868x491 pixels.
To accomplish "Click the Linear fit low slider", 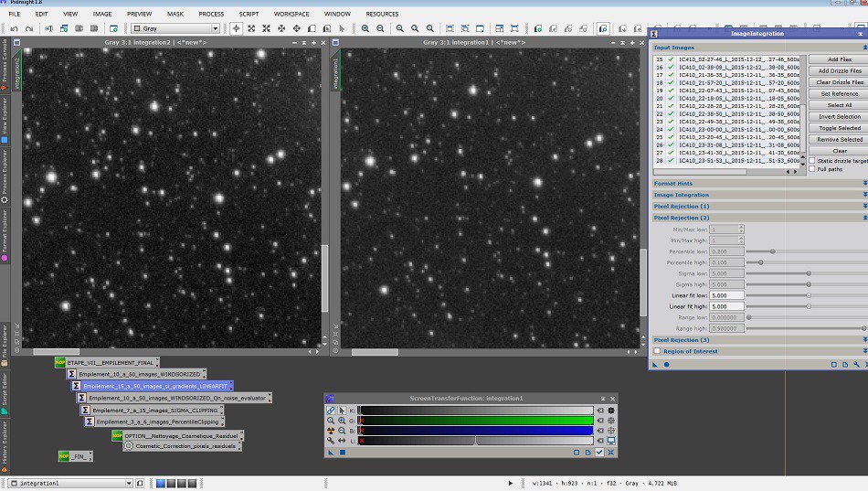I will [808, 295].
